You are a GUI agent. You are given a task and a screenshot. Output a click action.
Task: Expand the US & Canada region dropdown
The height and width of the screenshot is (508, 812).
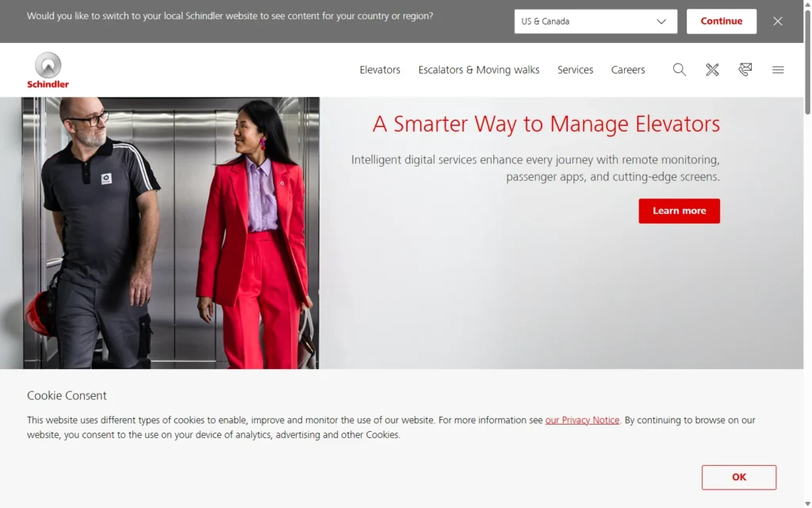(595, 21)
